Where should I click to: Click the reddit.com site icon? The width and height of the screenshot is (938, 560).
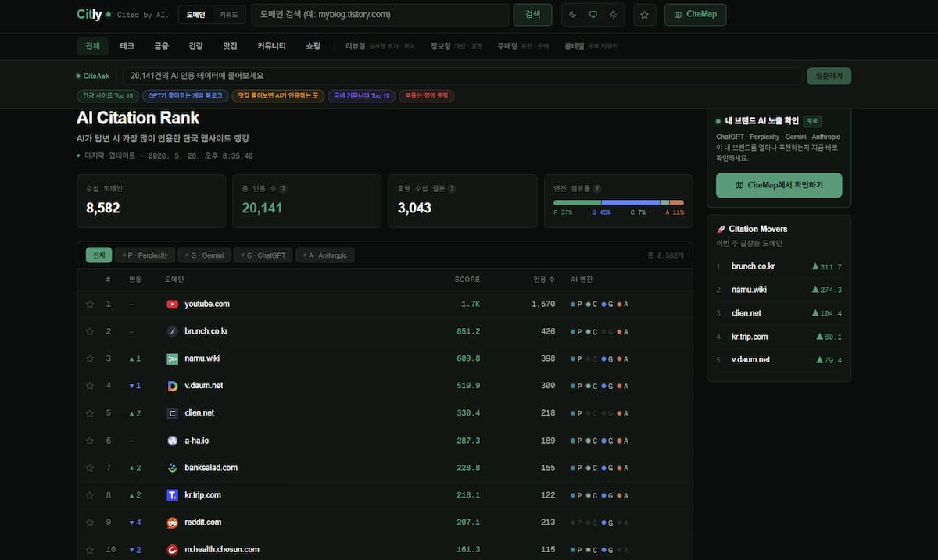[173, 523]
